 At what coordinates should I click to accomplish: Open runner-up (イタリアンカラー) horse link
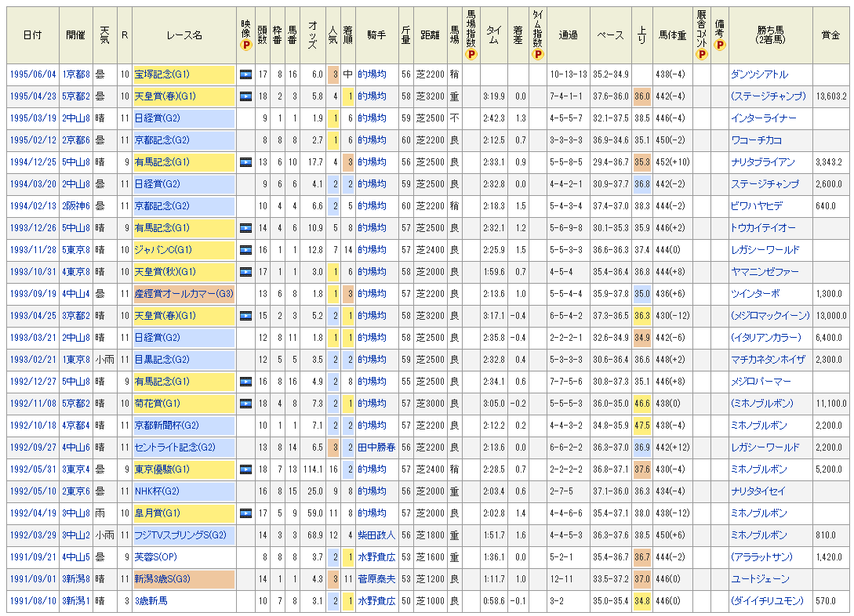[765, 337]
